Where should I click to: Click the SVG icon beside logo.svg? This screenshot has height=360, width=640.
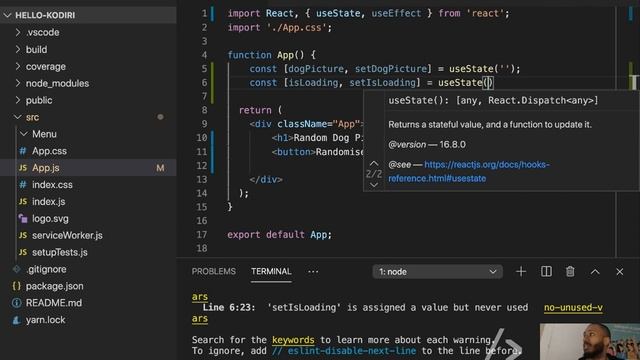23,219
